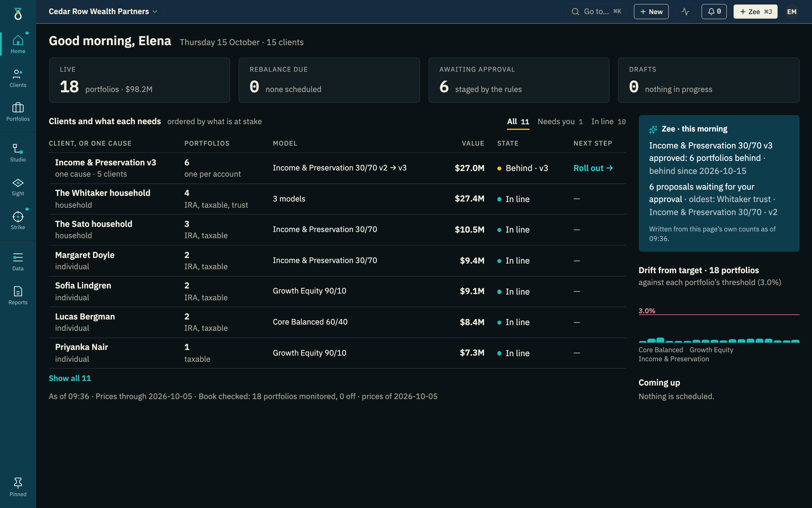This screenshot has height=508, width=812.
Task: Click Growth Equity chart legend label
Action: (x=711, y=350)
